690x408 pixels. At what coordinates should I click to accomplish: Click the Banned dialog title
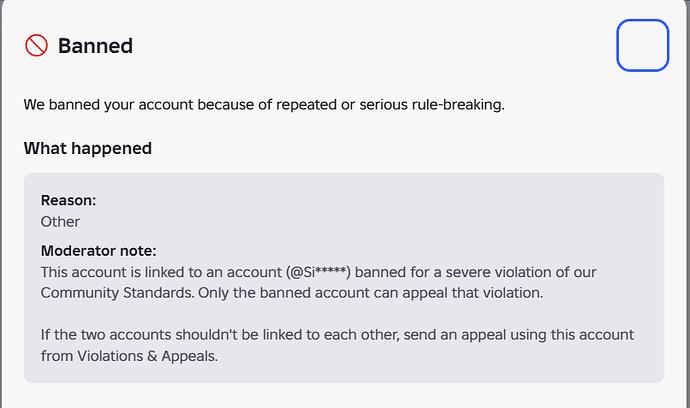point(95,46)
